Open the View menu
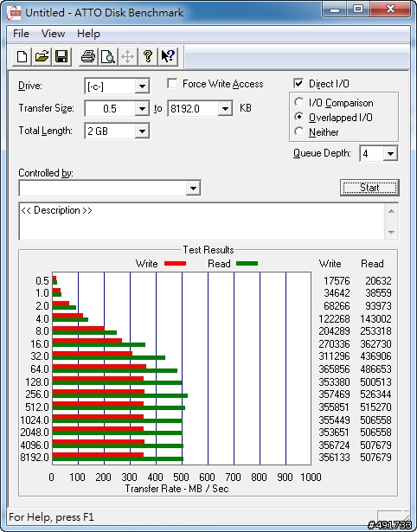This screenshot has height=532, width=417. [53, 34]
